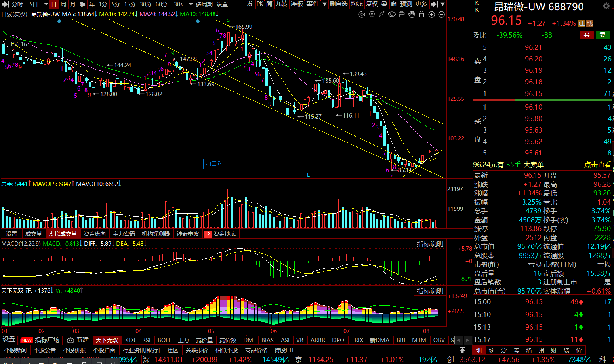Click the 点击查看 link in order panel

(x=597, y=165)
